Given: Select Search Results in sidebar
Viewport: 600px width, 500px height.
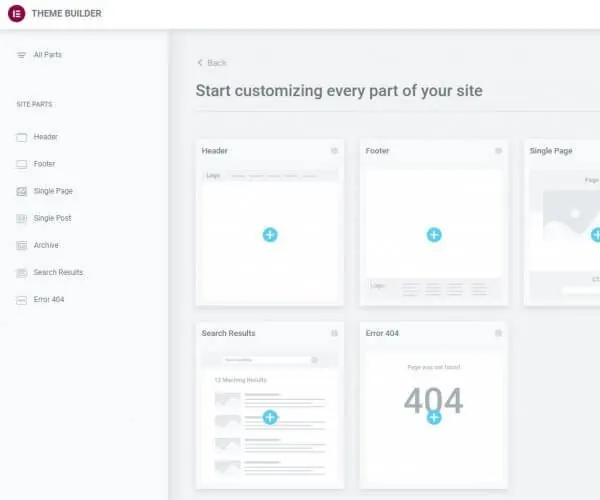Looking at the screenshot, I should [x=58, y=272].
